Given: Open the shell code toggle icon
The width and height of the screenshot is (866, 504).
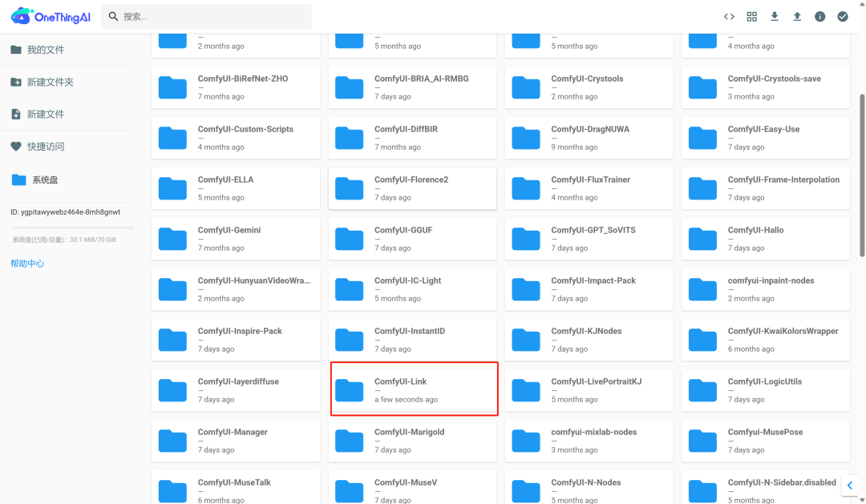Looking at the screenshot, I should (x=729, y=17).
